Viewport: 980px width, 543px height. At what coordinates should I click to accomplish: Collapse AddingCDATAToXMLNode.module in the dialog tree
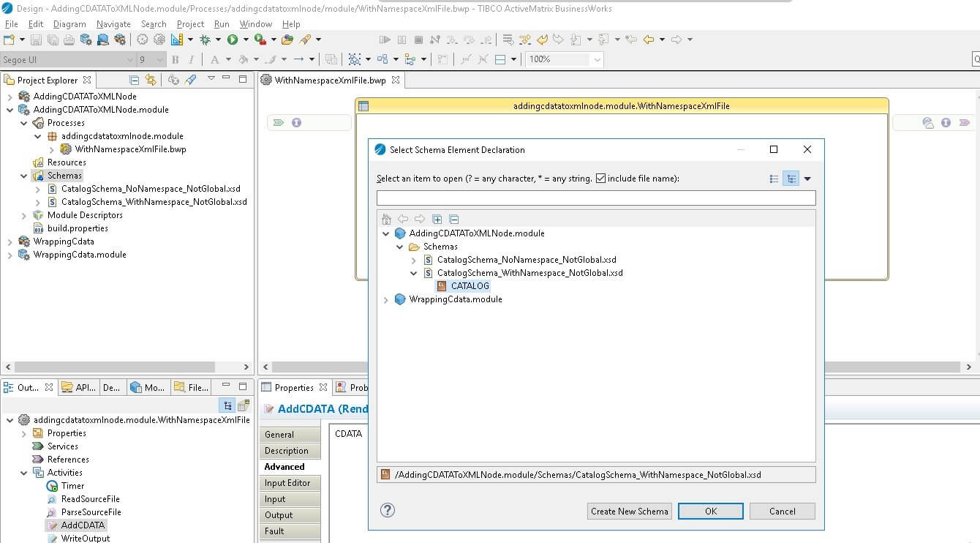[x=386, y=233]
